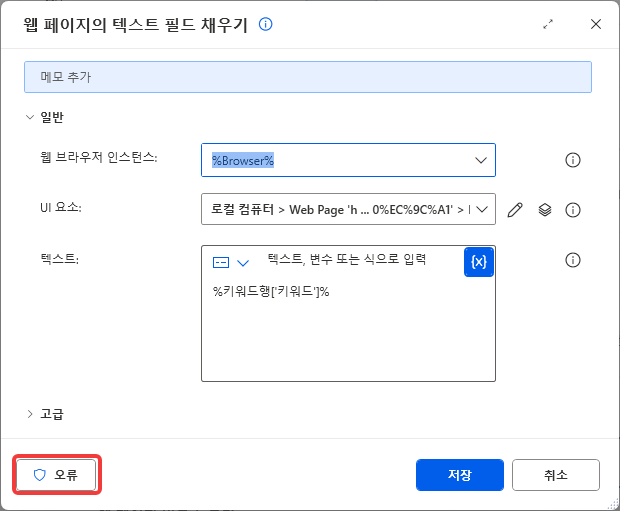Close the dialog with X icon
620x511 pixels.
click(x=595, y=24)
